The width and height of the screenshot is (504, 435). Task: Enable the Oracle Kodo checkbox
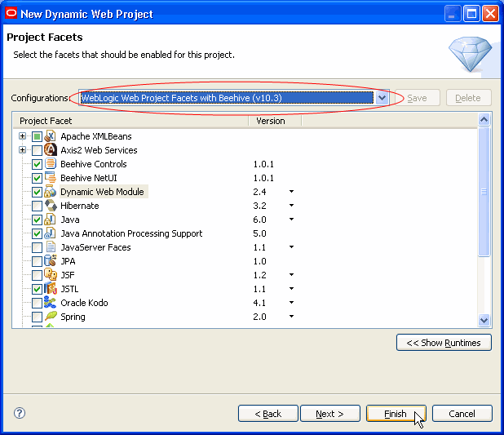[x=37, y=303]
